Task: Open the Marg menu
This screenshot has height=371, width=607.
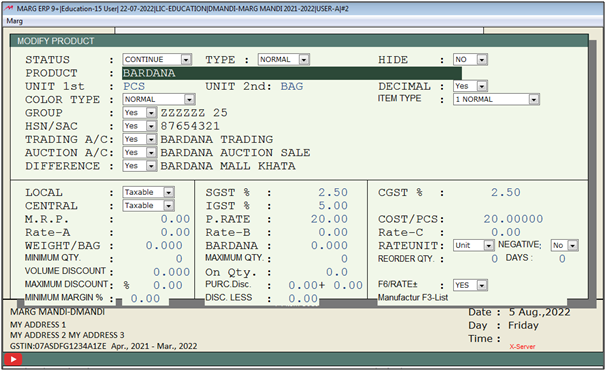Action: [x=14, y=21]
